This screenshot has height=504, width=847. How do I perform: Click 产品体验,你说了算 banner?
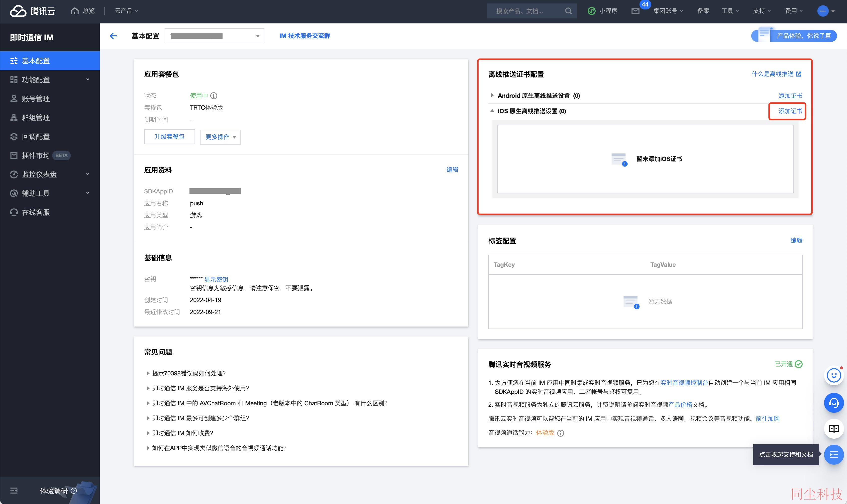[794, 36]
